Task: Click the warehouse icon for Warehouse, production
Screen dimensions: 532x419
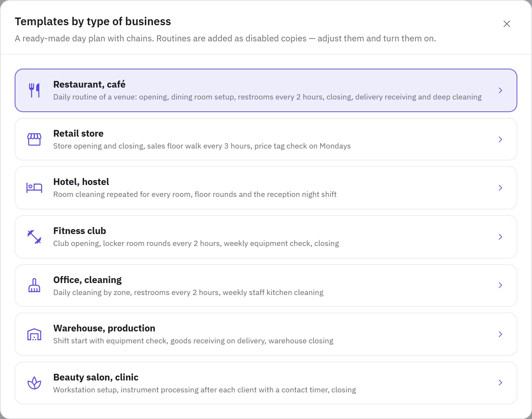Action: (x=34, y=334)
